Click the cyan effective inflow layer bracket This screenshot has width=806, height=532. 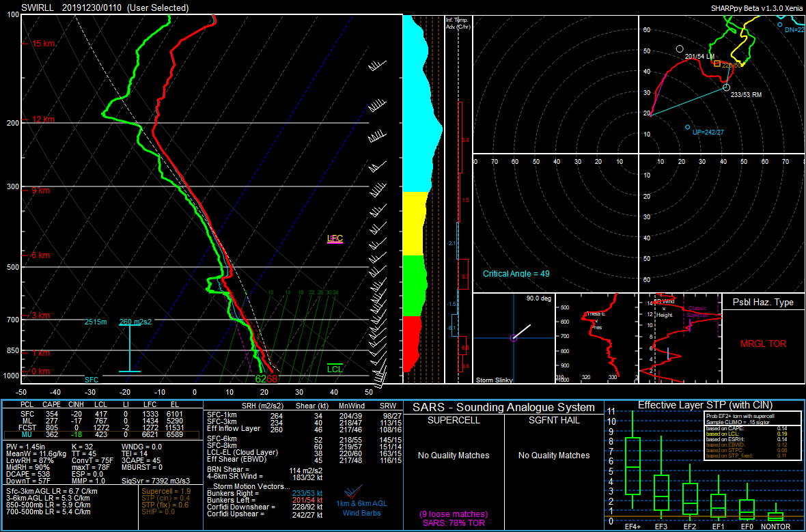[130, 348]
